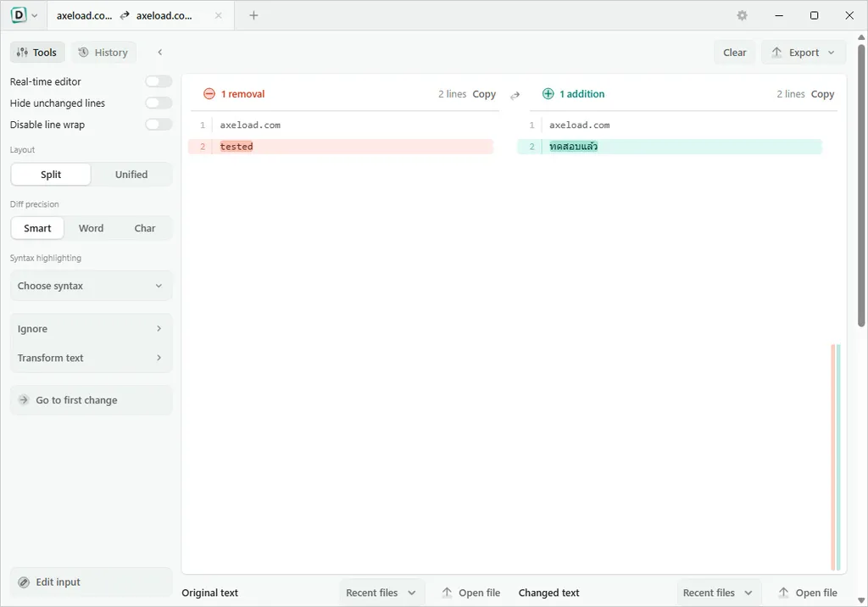Open Recent files under Original text
868x607 pixels.
pyautogui.click(x=381, y=593)
